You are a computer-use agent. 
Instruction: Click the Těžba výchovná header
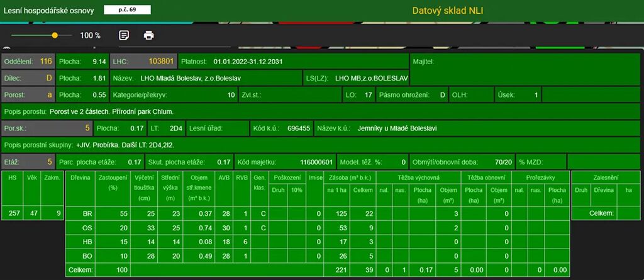(x=418, y=177)
